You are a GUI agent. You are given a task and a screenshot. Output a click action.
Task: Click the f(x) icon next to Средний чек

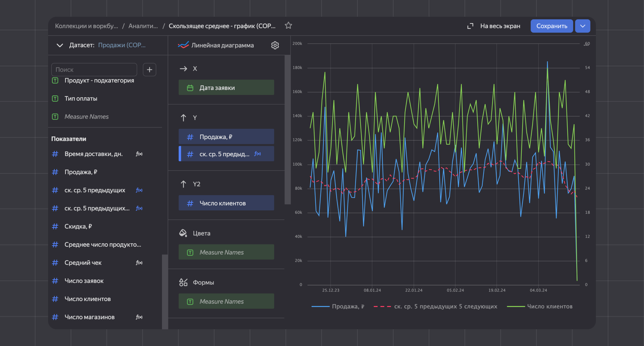click(139, 263)
